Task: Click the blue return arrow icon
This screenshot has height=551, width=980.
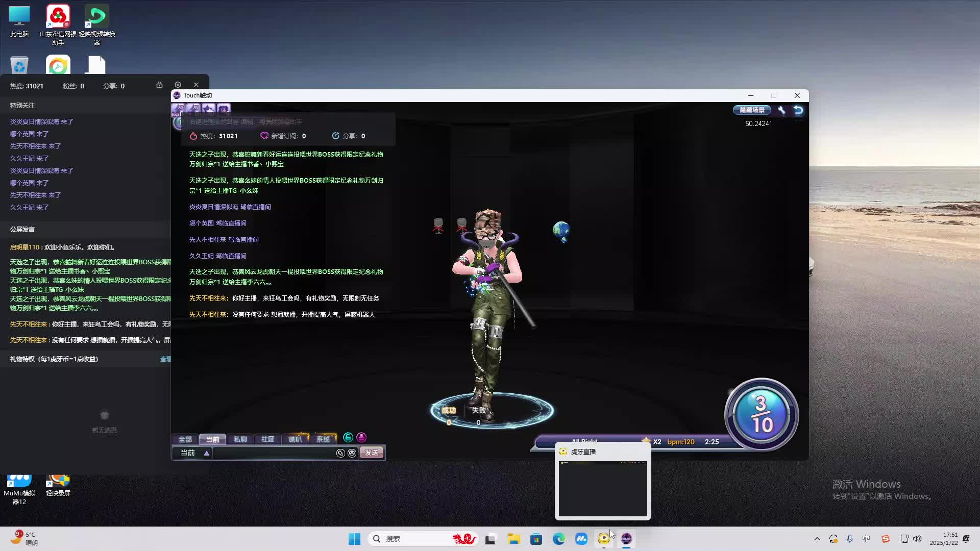Action: pyautogui.click(x=798, y=110)
